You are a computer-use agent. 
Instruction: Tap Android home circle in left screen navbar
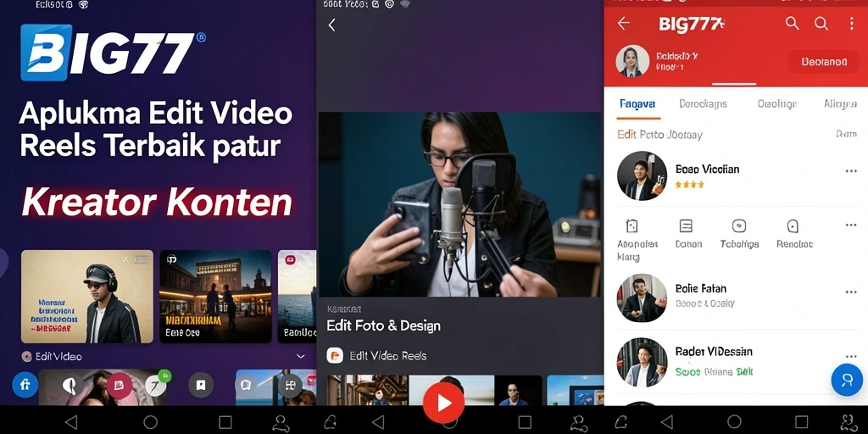click(x=151, y=422)
